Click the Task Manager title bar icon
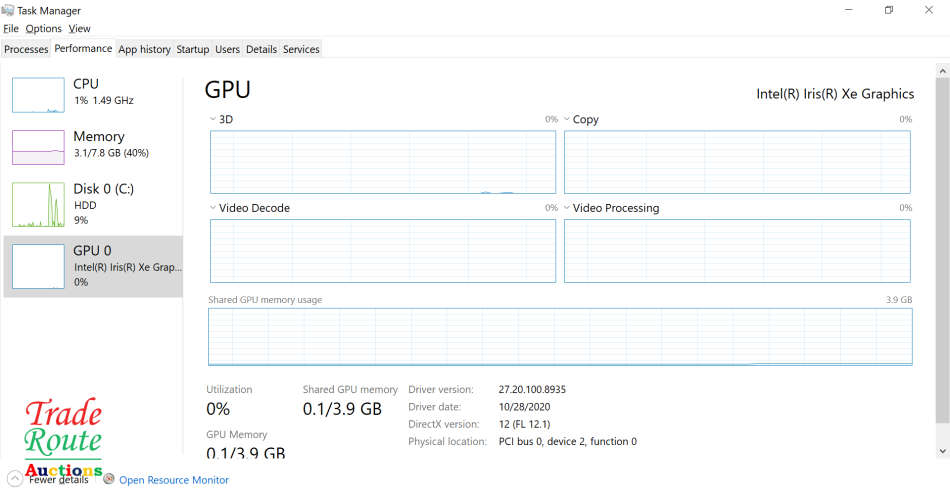The width and height of the screenshot is (950, 500). (9, 10)
